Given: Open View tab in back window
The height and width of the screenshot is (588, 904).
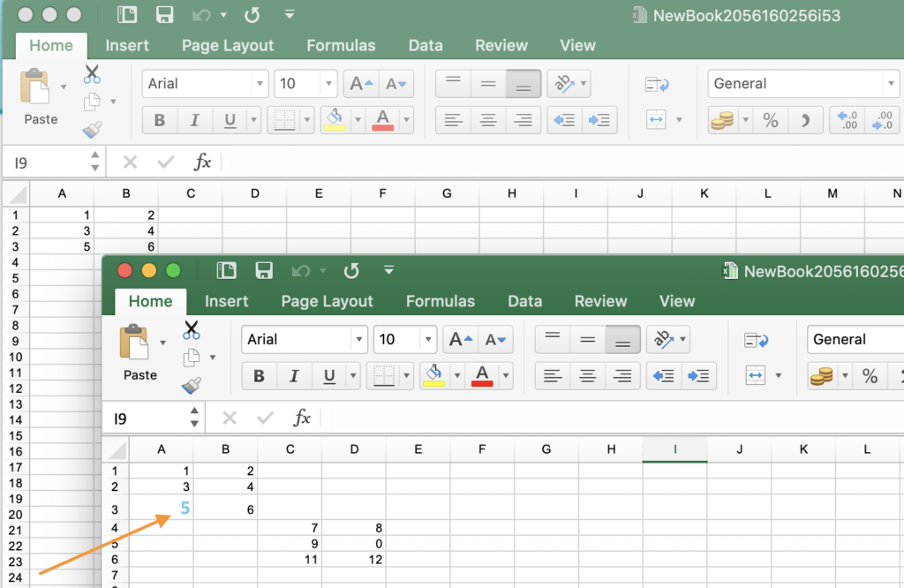Looking at the screenshot, I should (x=577, y=46).
